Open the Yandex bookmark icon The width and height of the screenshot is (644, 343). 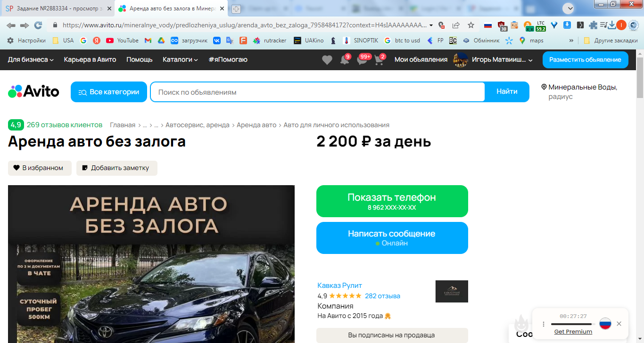96,41
